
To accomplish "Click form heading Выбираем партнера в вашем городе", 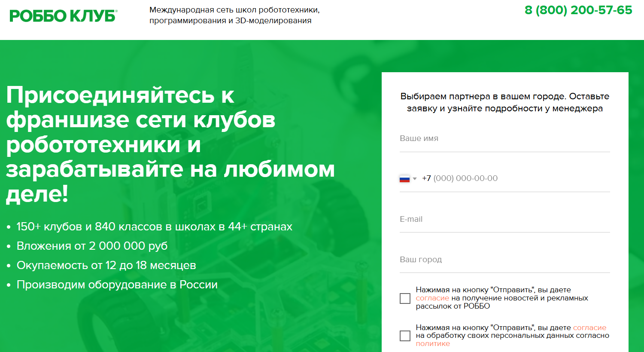I will pyautogui.click(x=505, y=102).
